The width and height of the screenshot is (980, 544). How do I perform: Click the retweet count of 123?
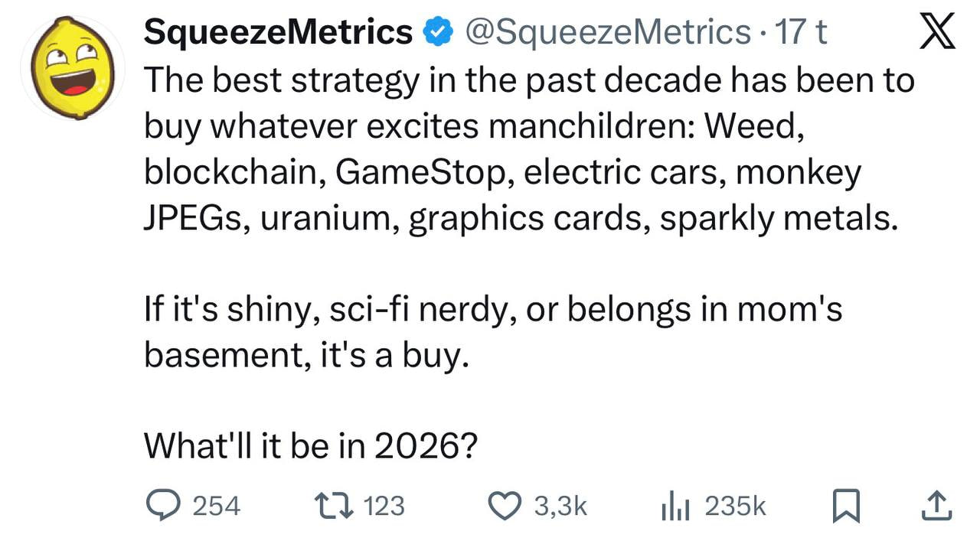click(x=385, y=505)
